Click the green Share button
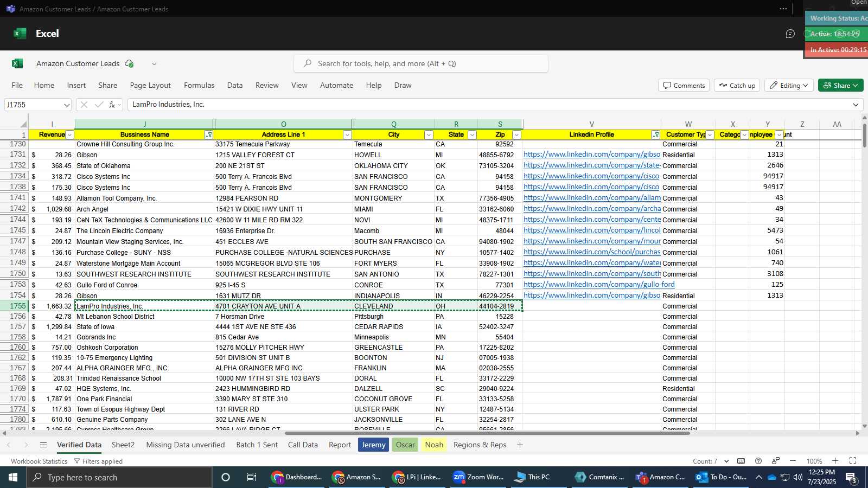The width and height of the screenshot is (868, 488). pyautogui.click(x=841, y=85)
